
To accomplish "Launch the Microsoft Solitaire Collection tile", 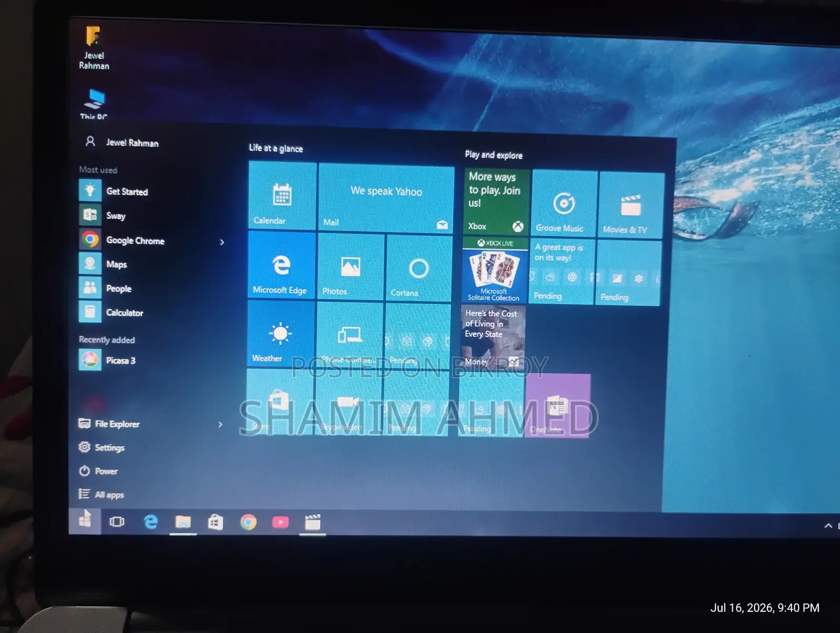I will [495, 270].
